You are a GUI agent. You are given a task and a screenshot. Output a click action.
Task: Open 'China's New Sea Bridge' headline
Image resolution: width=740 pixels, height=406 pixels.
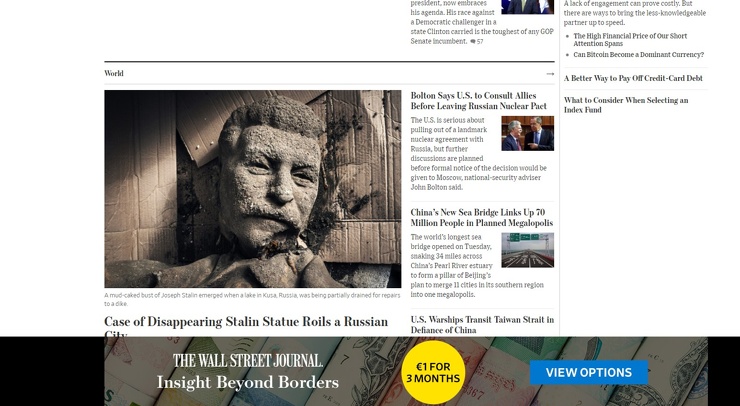(x=481, y=218)
